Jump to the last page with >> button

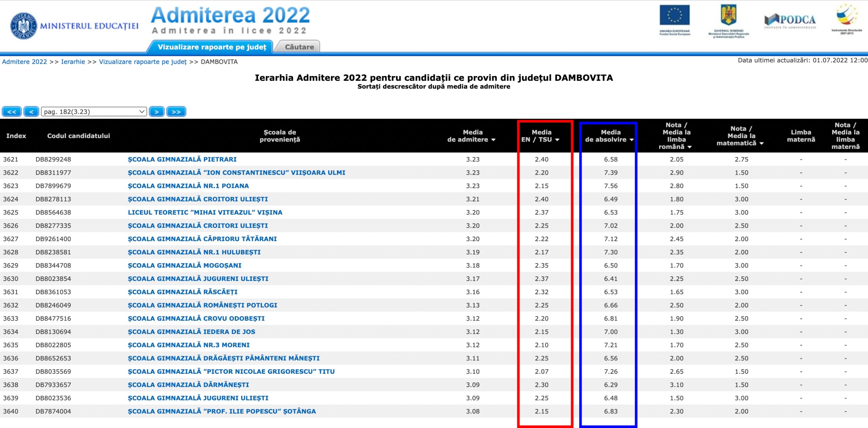176,112
